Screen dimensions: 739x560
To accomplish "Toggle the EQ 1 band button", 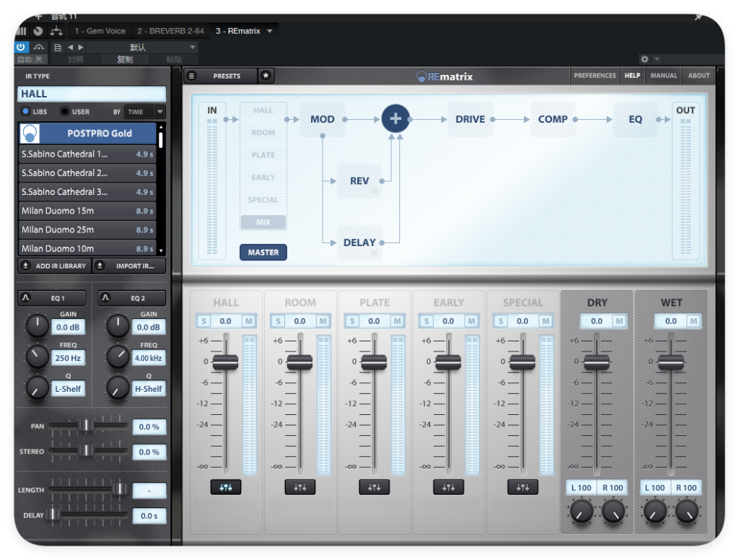I will click(52, 298).
